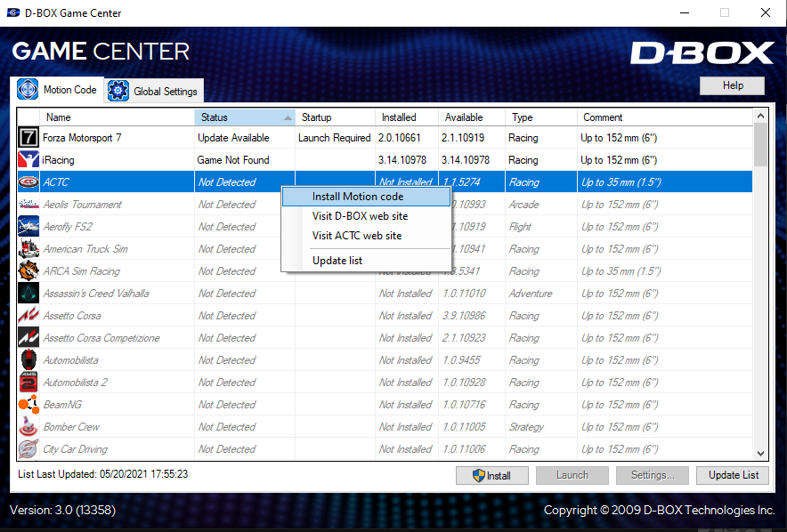Image resolution: width=787 pixels, height=532 pixels.
Task: Click the Settings... button
Action: coord(653,475)
